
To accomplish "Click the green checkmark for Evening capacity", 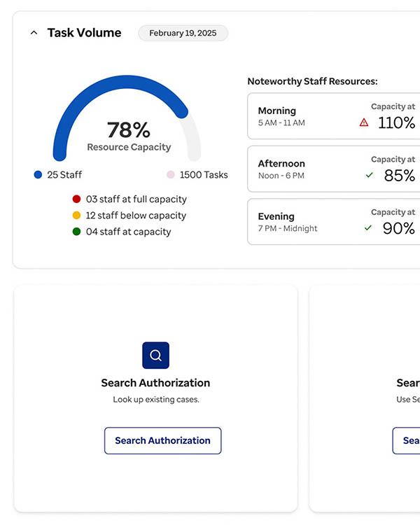I will point(368,227).
